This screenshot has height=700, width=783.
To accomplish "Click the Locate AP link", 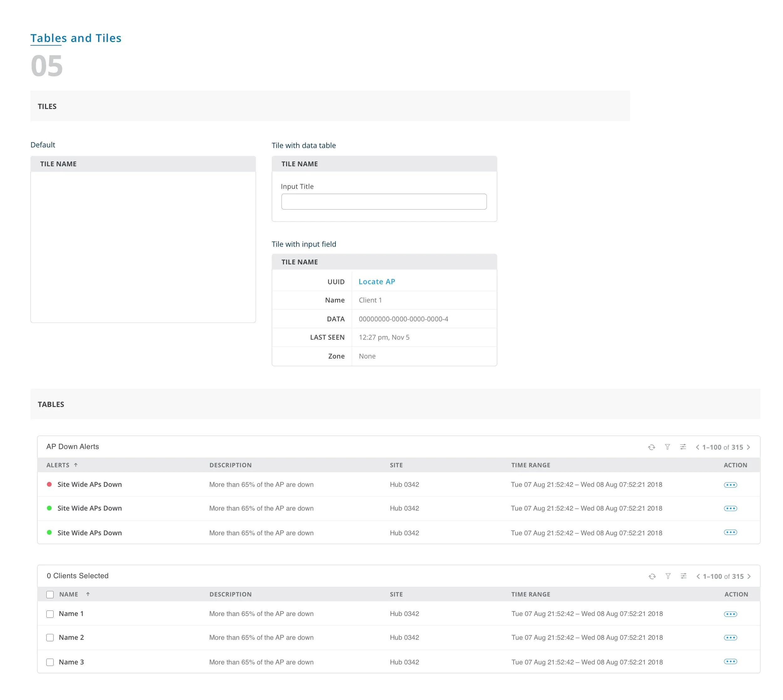I will point(376,282).
